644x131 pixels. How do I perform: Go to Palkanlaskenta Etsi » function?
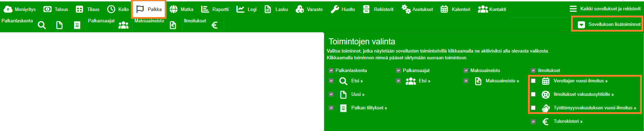(357, 81)
